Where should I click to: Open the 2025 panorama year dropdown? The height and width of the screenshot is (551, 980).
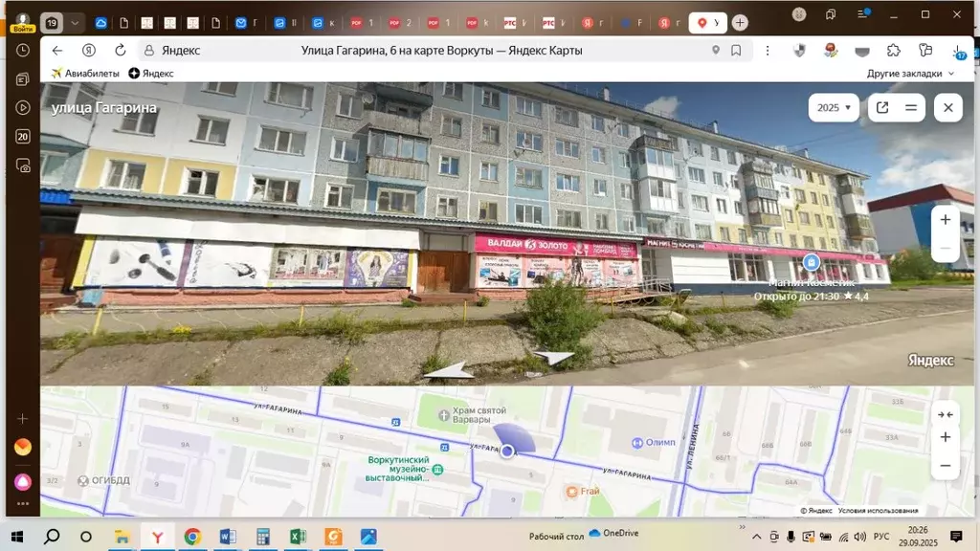coord(833,107)
